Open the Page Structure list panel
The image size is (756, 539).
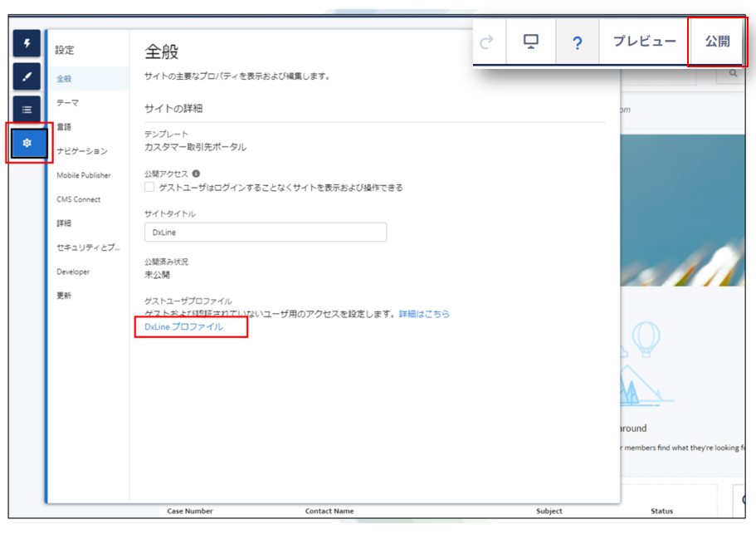tap(27, 108)
